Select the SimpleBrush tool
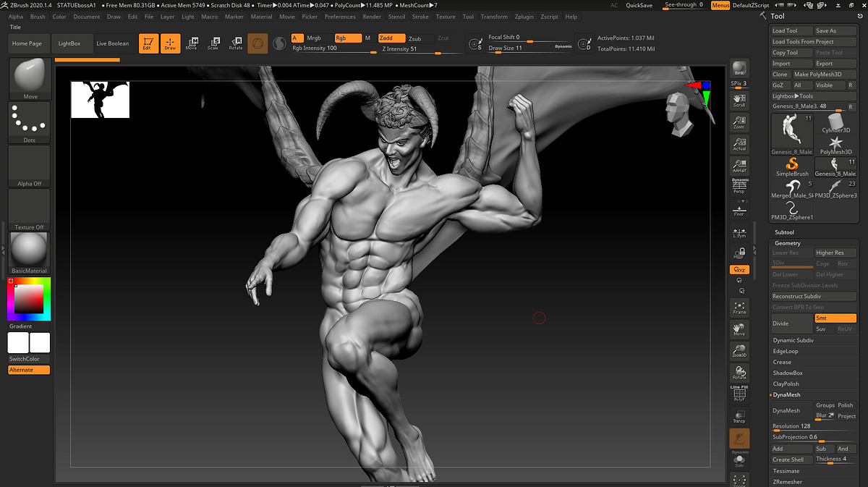The width and height of the screenshot is (868, 487). (792, 167)
